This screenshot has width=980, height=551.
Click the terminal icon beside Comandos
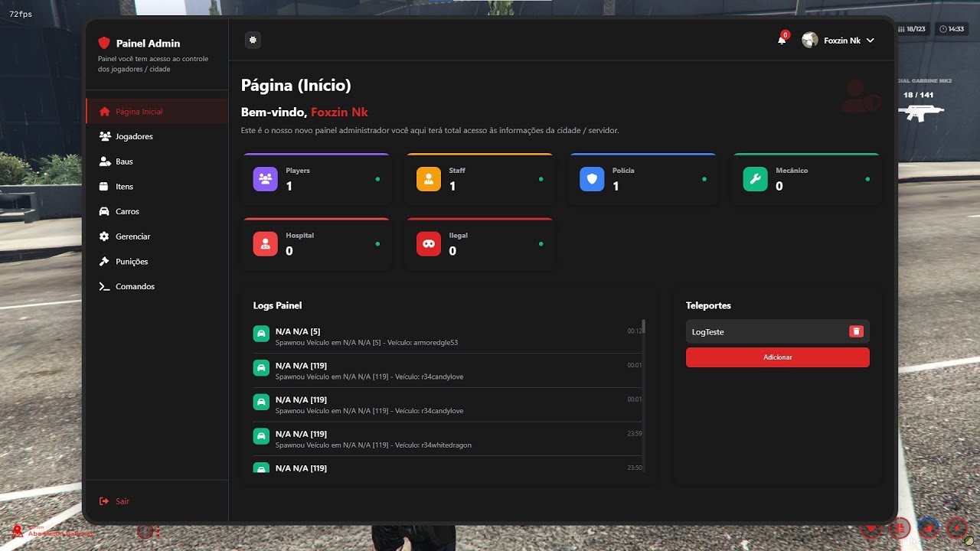[104, 286]
